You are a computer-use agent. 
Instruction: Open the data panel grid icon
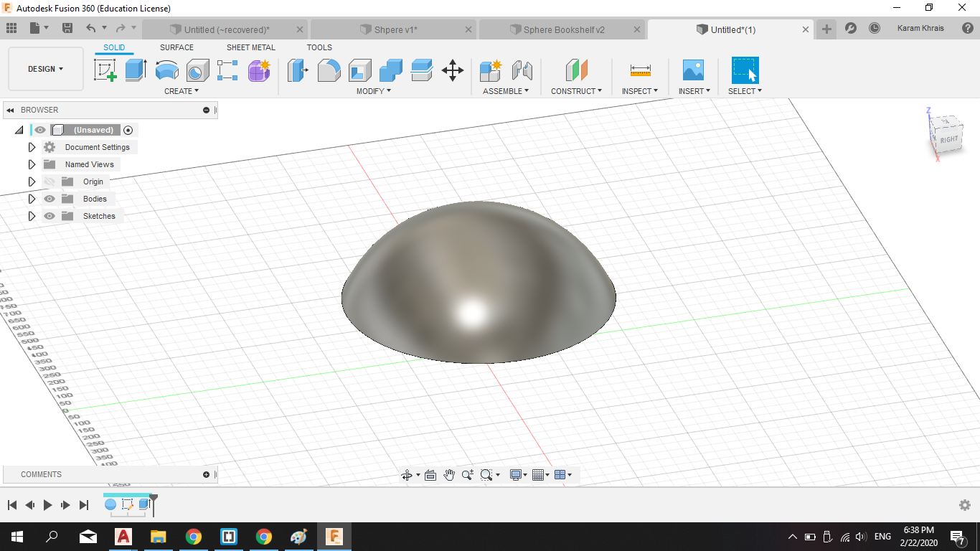click(11, 28)
